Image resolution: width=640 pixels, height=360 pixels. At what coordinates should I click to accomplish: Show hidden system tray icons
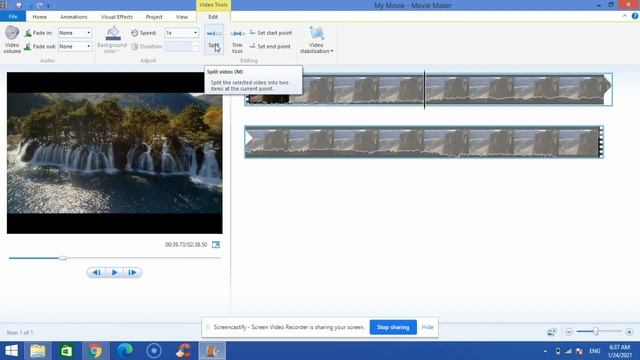pos(545,351)
